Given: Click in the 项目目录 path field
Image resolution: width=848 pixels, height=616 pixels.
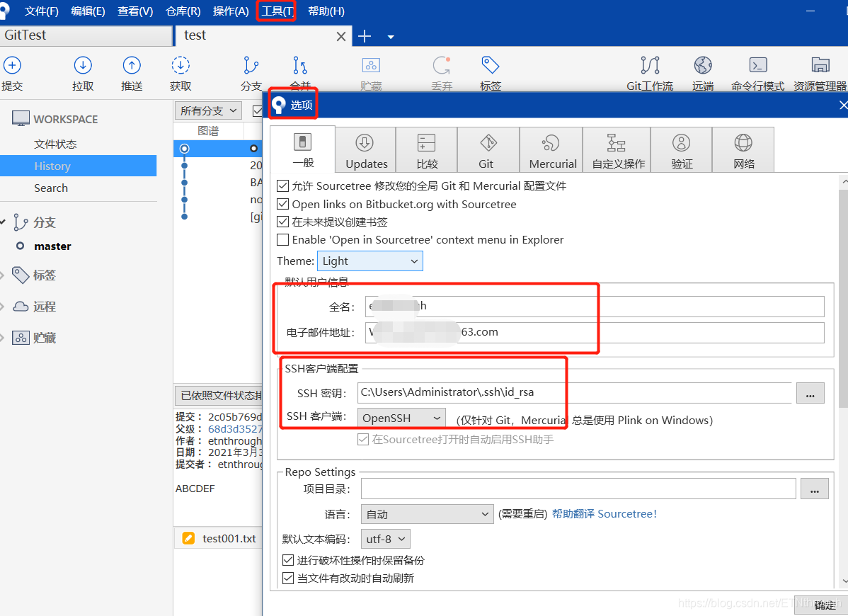Looking at the screenshot, I should [579, 489].
